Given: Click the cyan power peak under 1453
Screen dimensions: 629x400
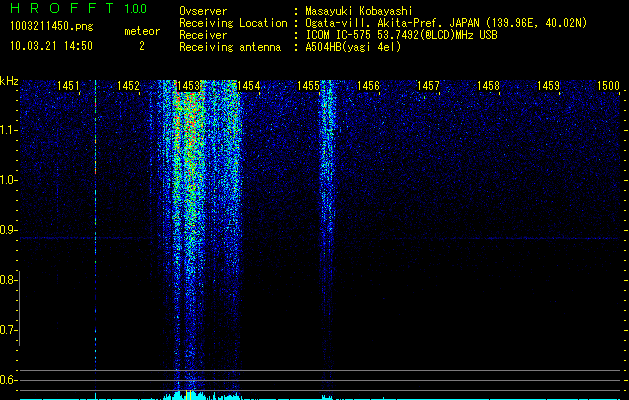Looking at the screenshot, I should coord(188,395).
